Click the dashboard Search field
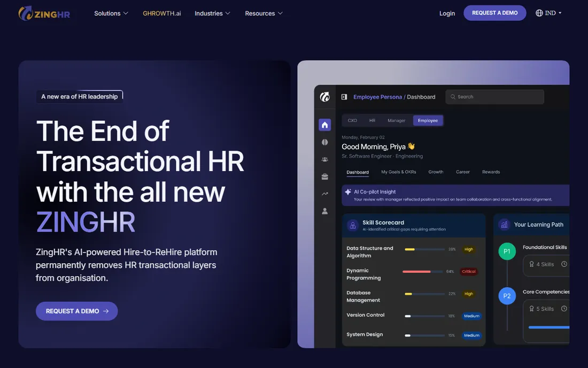 [x=494, y=97]
